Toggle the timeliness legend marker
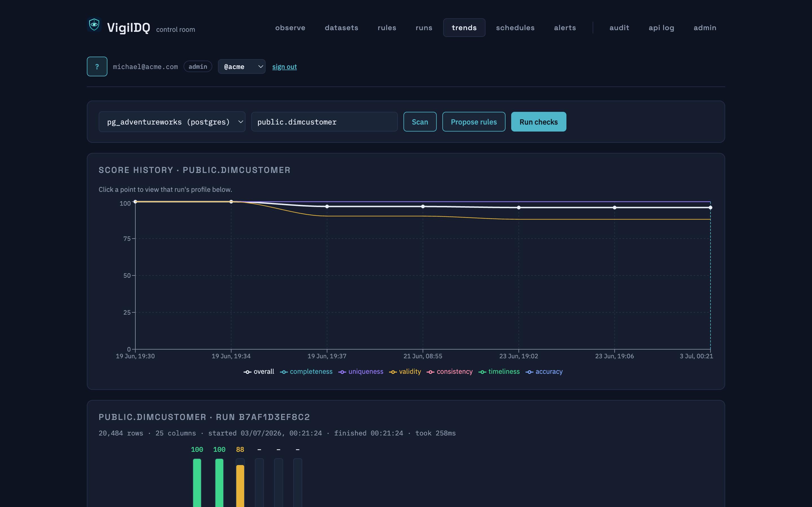This screenshot has height=507, width=812. [x=482, y=372]
